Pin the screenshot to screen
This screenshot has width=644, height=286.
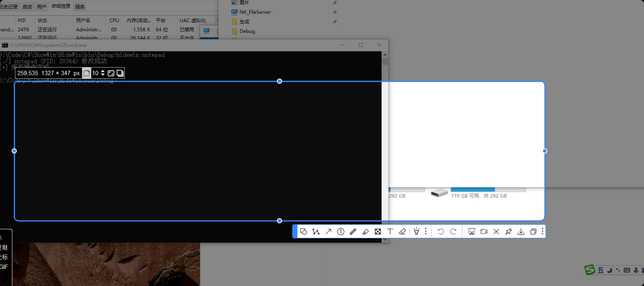pos(508,232)
